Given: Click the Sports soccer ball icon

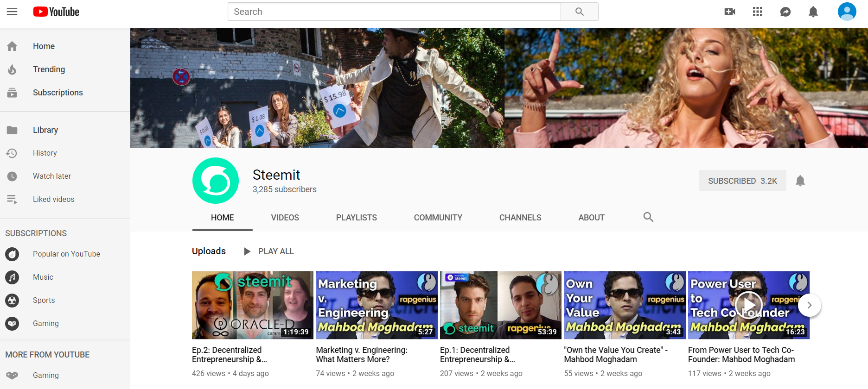Looking at the screenshot, I should (12, 300).
